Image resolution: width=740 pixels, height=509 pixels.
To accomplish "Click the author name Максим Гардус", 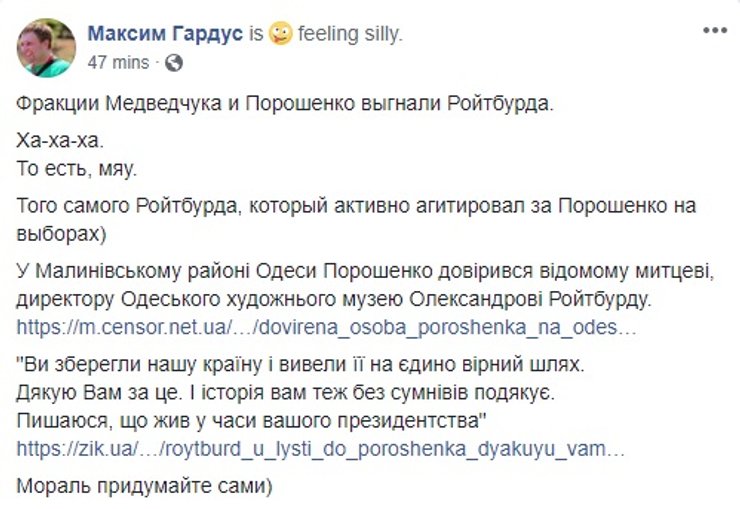I will tap(166, 34).
